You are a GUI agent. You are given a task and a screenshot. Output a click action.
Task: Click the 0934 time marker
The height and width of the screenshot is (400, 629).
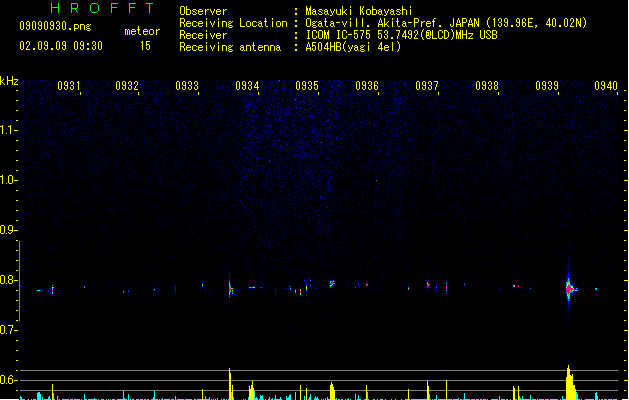[x=247, y=86]
